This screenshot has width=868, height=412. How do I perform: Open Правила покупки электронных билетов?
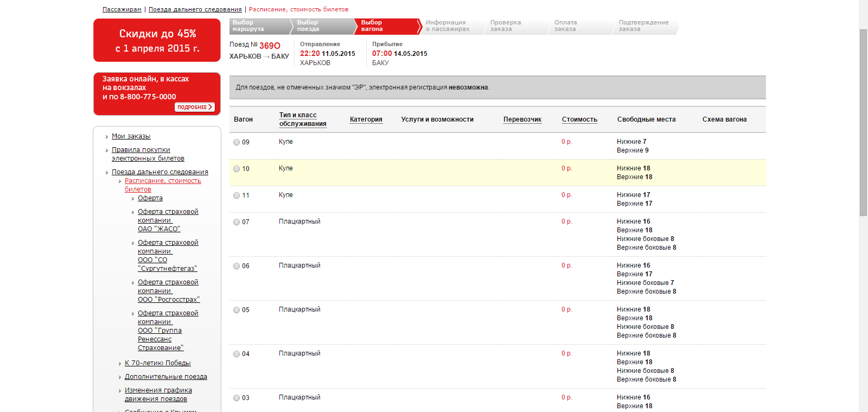148,154
